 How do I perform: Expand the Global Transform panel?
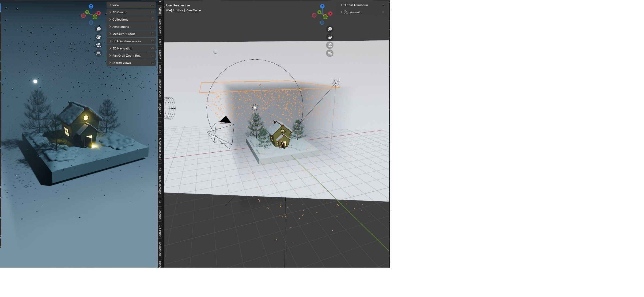pos(355,5)
